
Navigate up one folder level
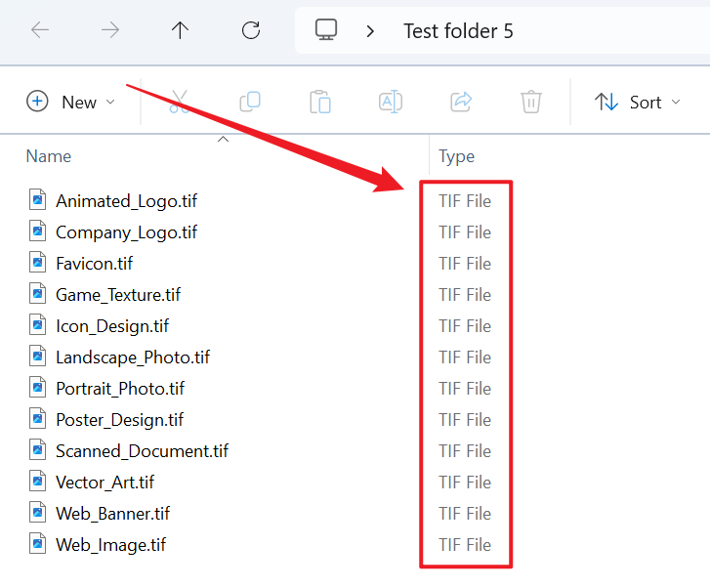pyautogui.click(x=181, y=30)
